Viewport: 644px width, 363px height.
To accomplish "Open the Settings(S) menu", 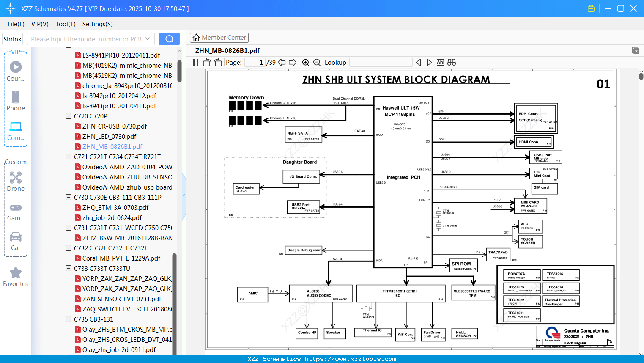I will 98,24.
